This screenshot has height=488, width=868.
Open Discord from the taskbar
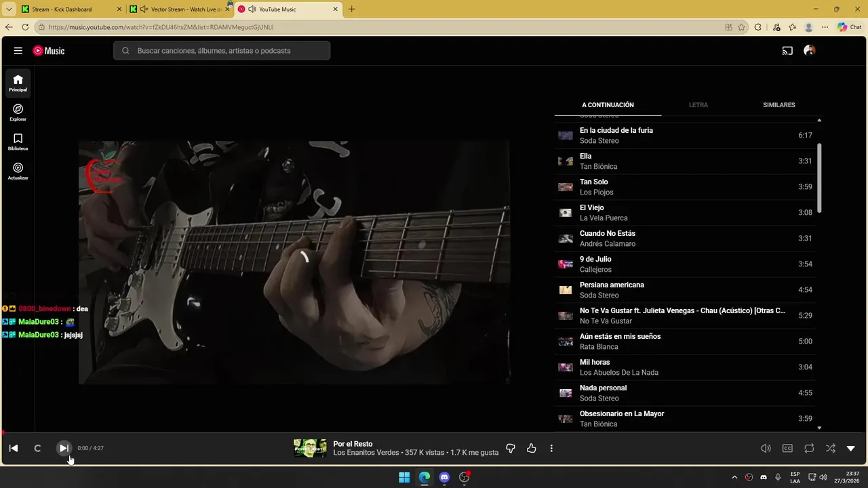[444, 477]
